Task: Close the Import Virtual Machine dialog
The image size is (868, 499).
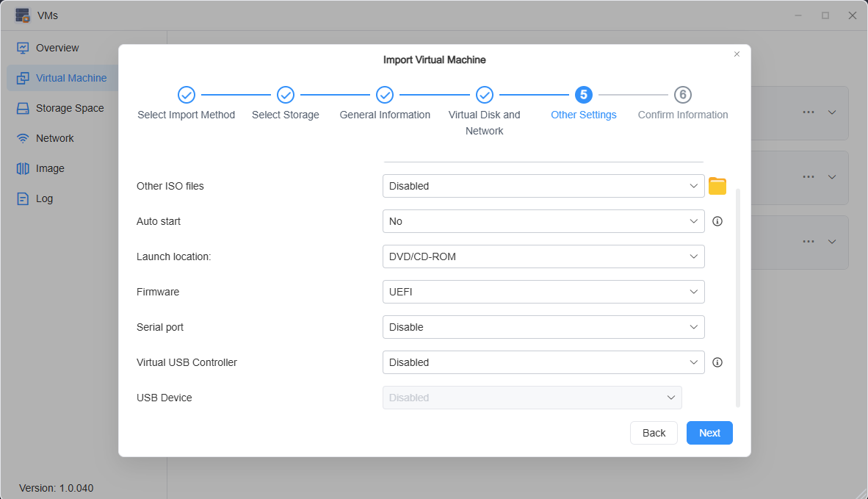Action: [737, 54]
